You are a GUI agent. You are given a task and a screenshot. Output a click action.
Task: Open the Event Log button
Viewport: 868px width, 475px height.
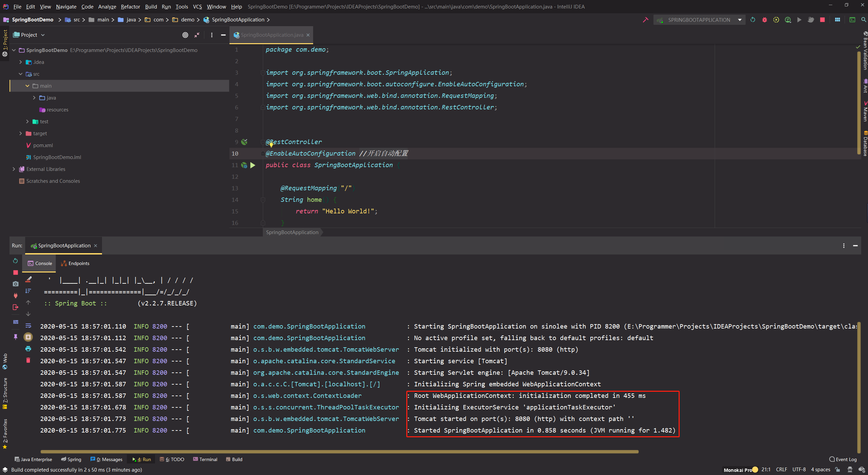[x=843, y=459]
